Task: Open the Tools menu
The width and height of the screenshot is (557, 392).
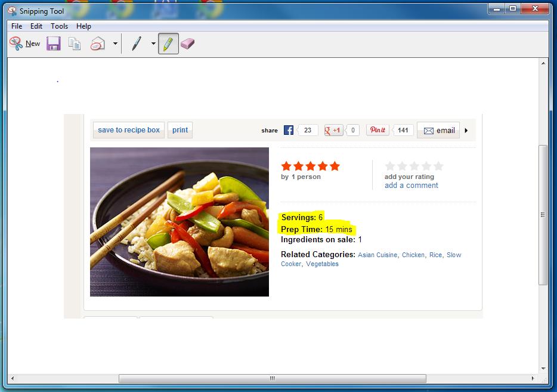Action: click(59, 26)
